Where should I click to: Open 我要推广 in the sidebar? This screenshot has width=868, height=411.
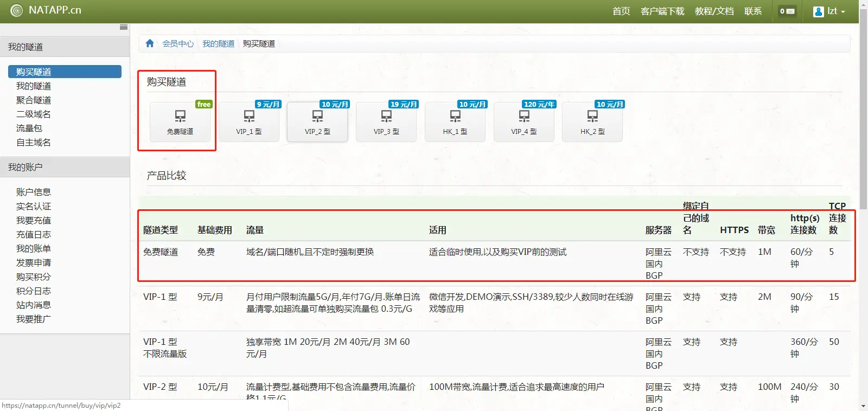pyautogui.click(x=34, y=319)
